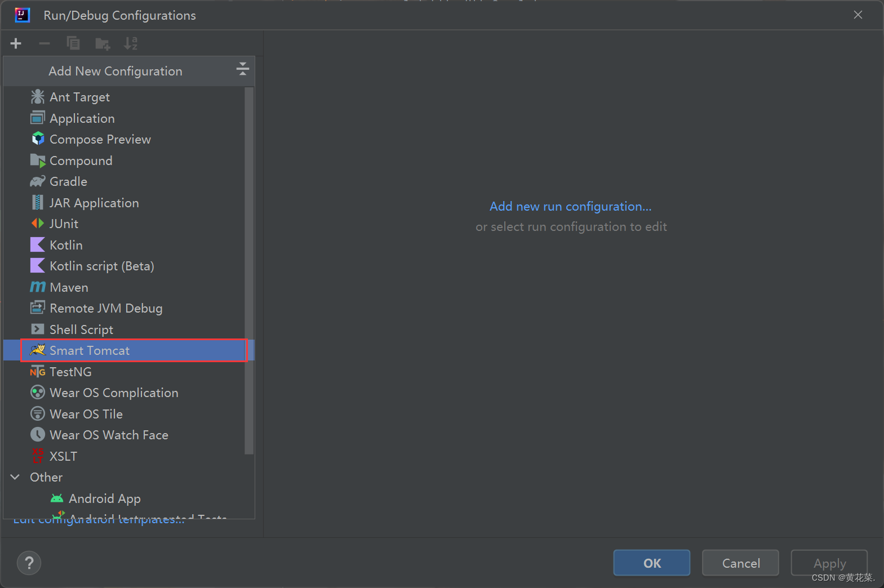
Task: Click the Gradle elephant icon
Action: pyautogui.click(x=38, y=181)
